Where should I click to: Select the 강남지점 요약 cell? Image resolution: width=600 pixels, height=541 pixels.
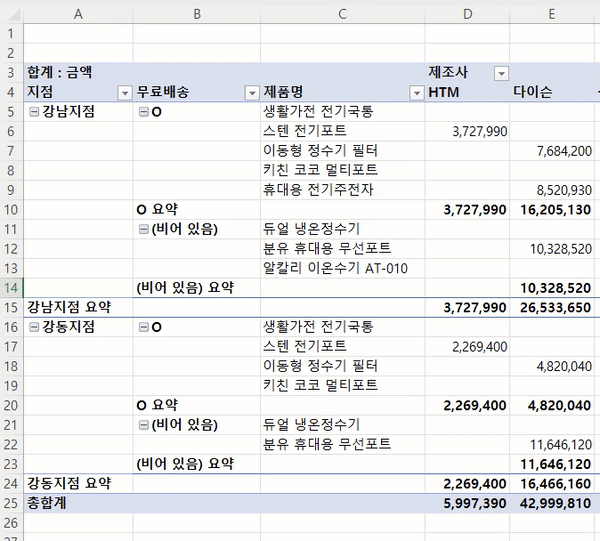78,307
